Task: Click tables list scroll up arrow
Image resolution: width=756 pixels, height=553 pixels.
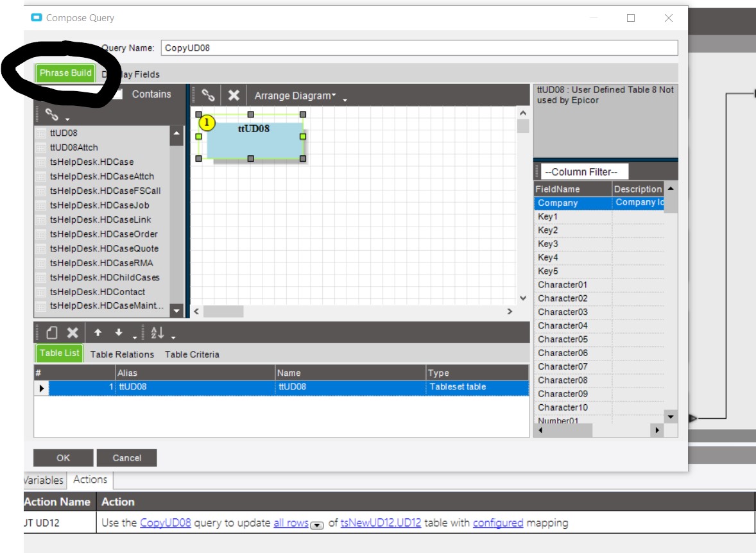Action: pyautogui.click(x=176, y=133)
